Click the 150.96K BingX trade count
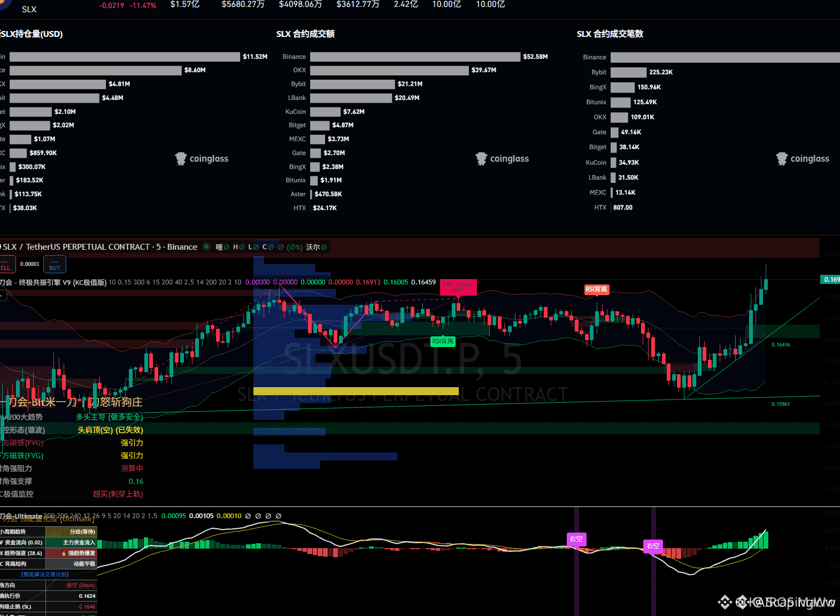 [x=649, y=87]
